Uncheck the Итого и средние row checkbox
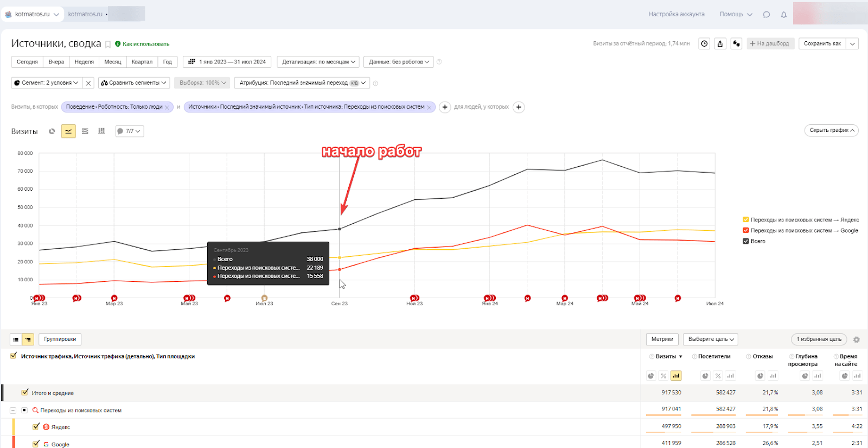The width and height of the screenshot is (868, 448). [24, 392]
